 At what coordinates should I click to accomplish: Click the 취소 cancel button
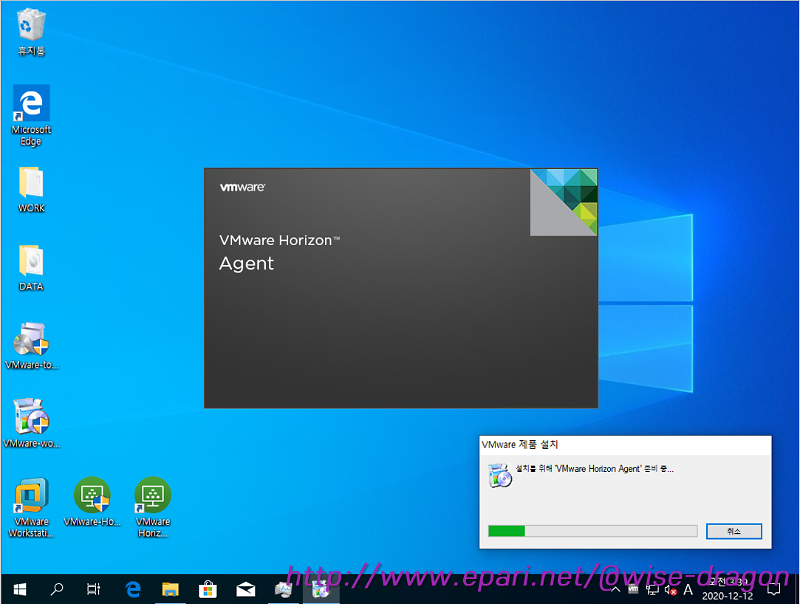pyautogui.click(x=734, y=531)
